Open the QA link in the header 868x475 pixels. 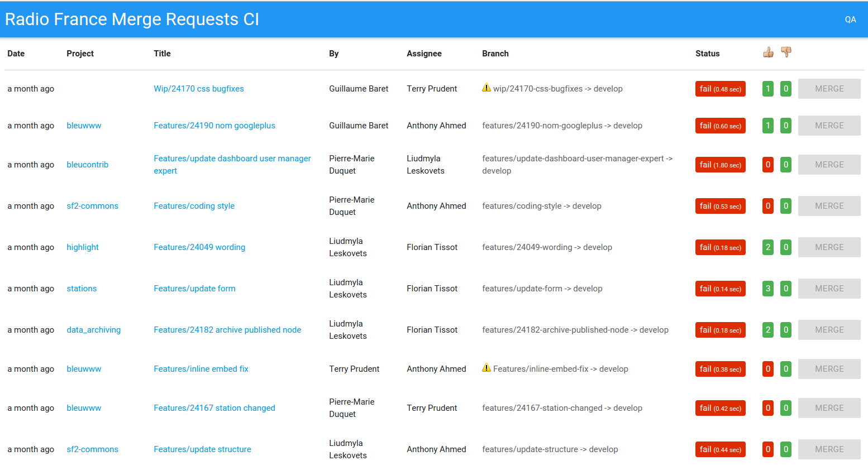(x=850, y=20)
